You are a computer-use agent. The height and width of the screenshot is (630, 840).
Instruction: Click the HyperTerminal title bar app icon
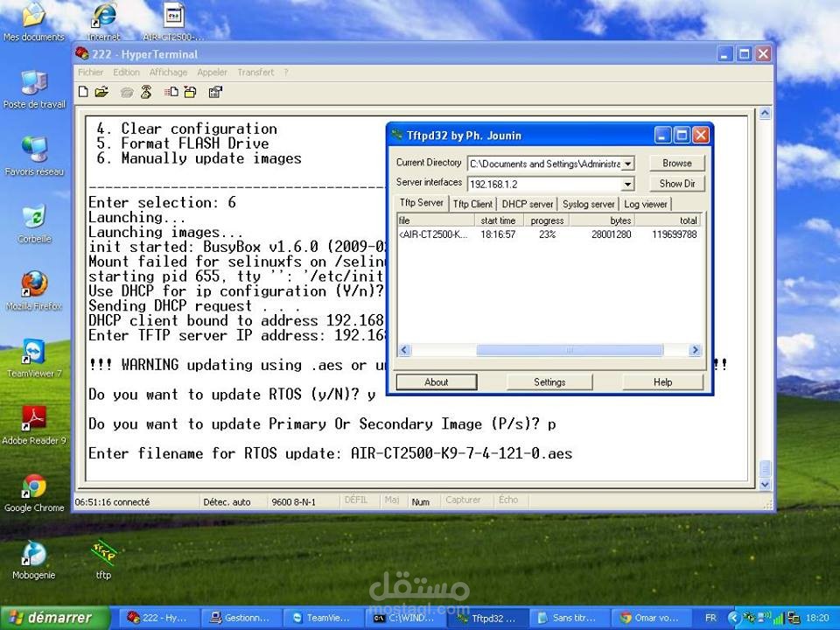pos(82,53)
